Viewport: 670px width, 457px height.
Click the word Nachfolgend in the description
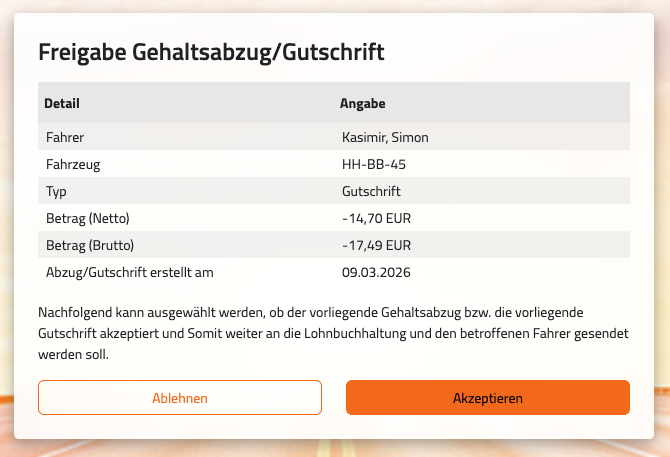[76, 310]
